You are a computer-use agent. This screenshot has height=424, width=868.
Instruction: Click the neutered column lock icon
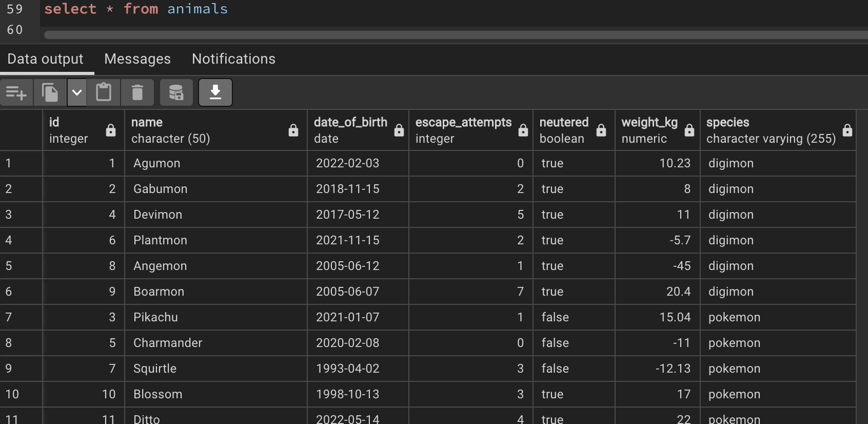(x=601, y=130)
